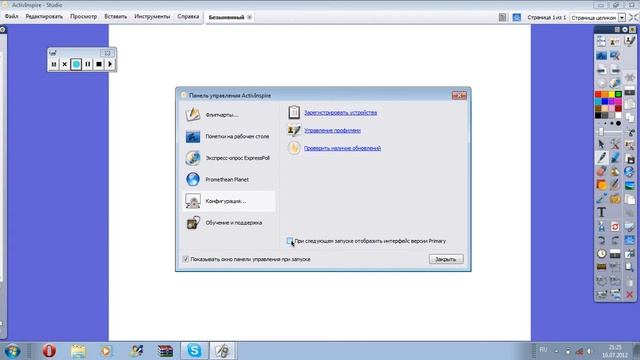Click the Проверить наличие обновлений link
The image size is (640, 360).
342,148
